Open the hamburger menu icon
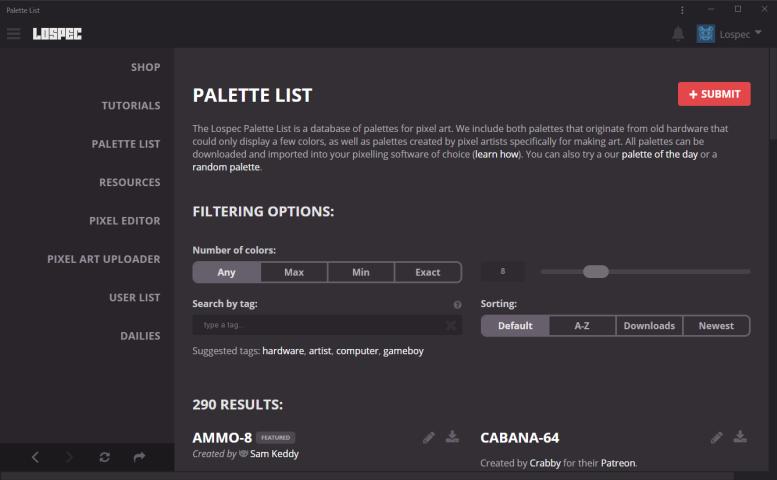777x480 pixels. coord(13,34)
